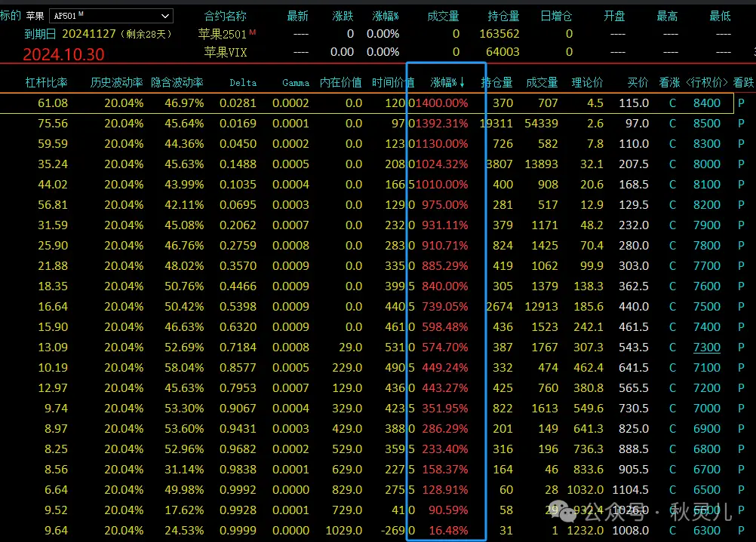Click the <行权价> column header
This screenshot has height=542, width=756.
[x=707, y=83]
